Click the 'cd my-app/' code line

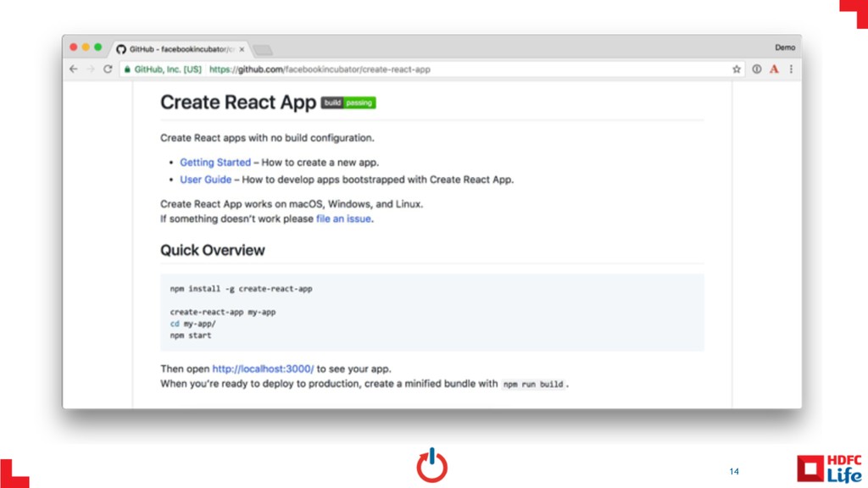tap(192, 324)
